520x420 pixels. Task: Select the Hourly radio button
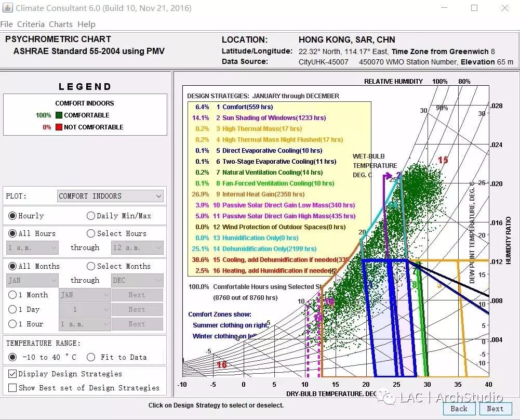click(12, 216)
